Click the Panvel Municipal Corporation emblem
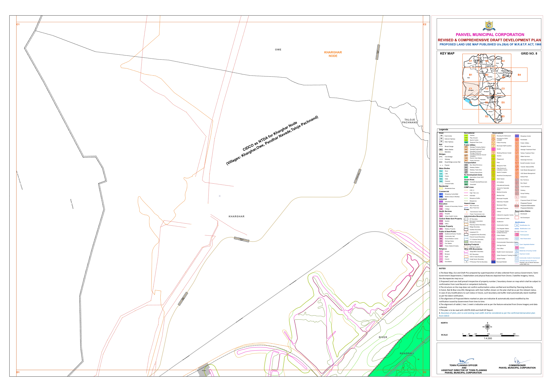This screenshot has width=554, height=392. 489,26
